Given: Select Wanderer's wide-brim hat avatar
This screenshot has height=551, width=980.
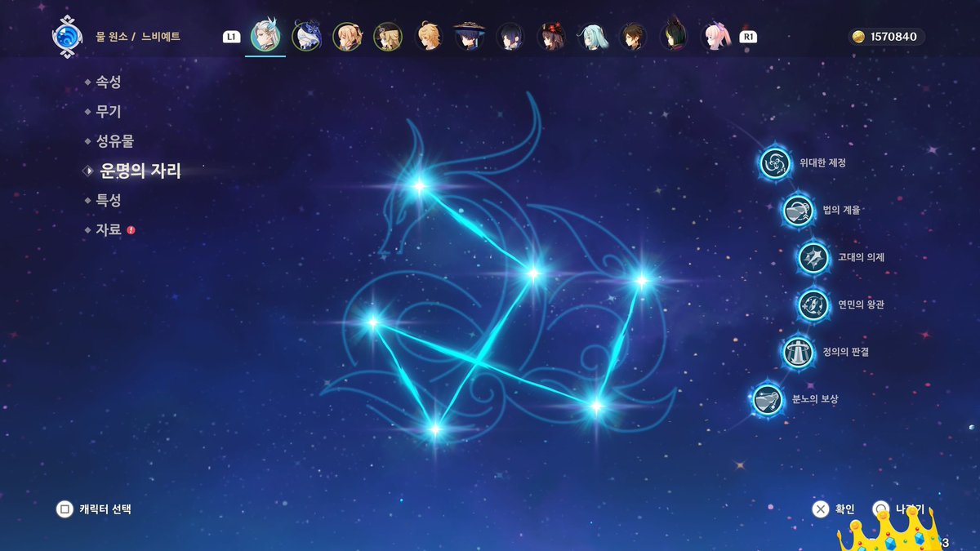Looking at the screenshot, I should [470, 37].
